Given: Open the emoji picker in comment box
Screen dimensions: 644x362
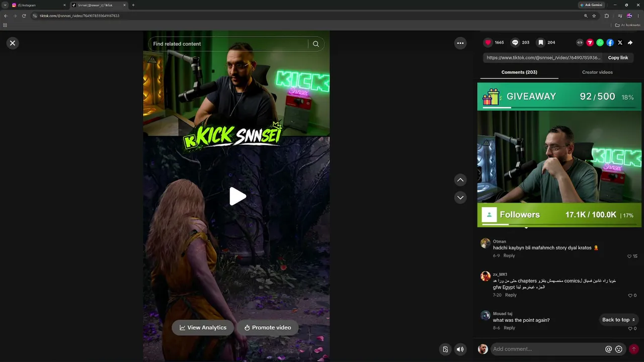Looking at the screenshot, I should pos(619,349).
